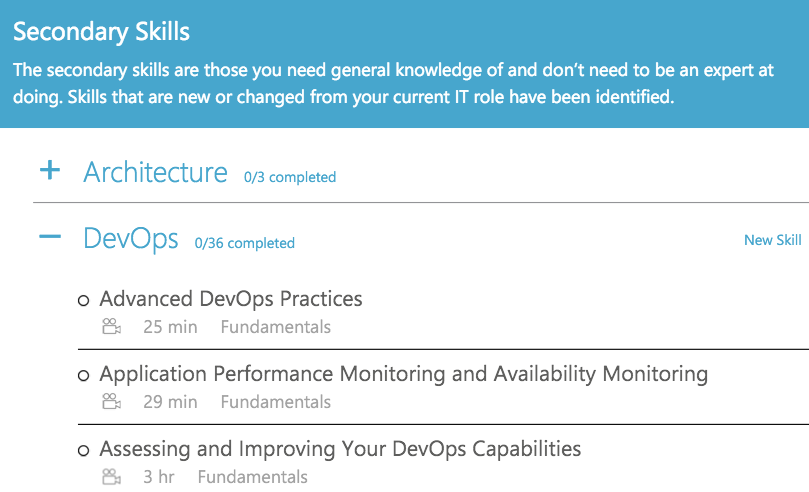809x492 pixels.
Task: Collapse the DevOps section with minus icon
Action: pos(50,237)
